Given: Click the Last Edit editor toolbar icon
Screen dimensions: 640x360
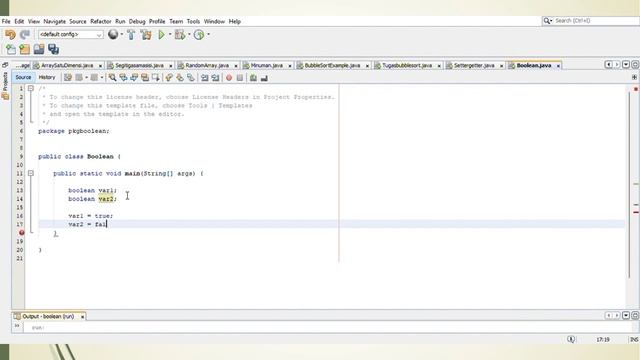Looking at the screenshot, I should pyautogui.click(x=68, y=78).
